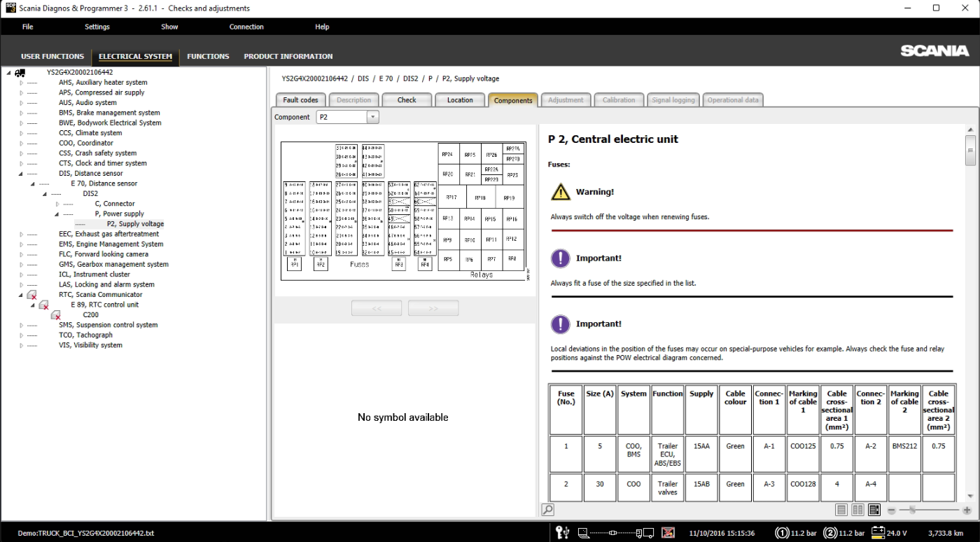Click the USB interface key icon in status bar

point(562,533)
